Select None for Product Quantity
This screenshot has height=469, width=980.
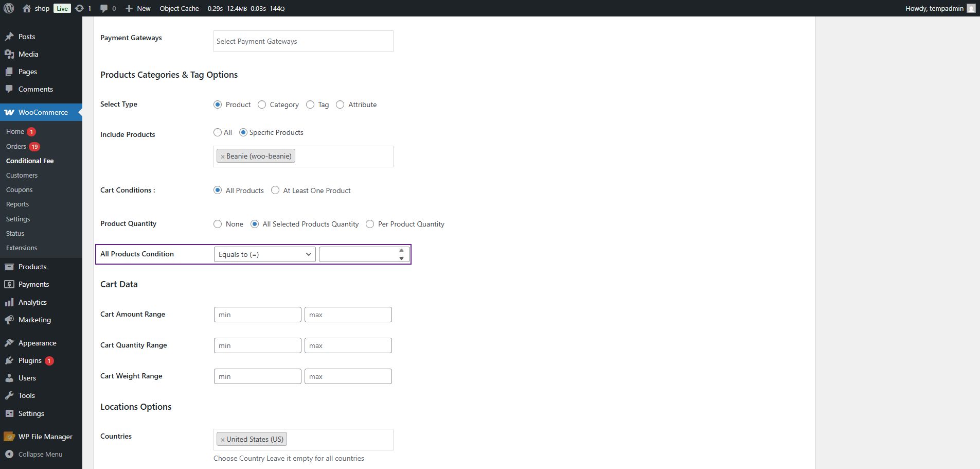click(x=218, y=224)
